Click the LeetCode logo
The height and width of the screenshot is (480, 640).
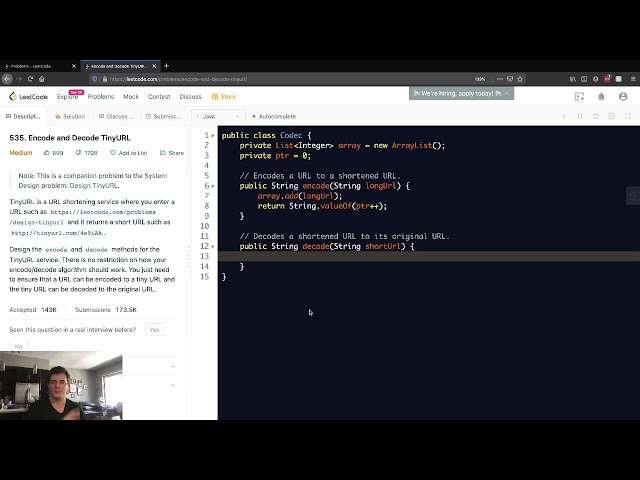coord(28,97)
